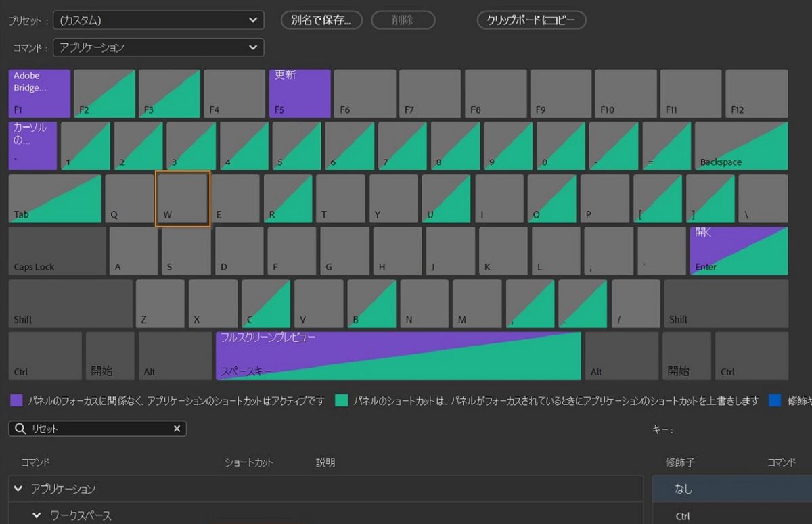Open the プリセット dropdown showing (カスタム)
The height and width of the screenshot is (524, 812).
point(158,20)
